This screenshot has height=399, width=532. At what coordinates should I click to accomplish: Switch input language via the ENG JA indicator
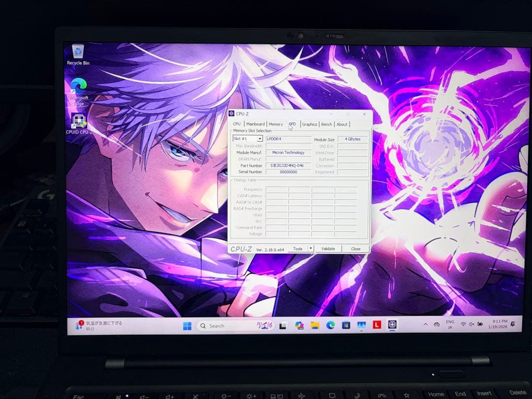[x=450, y=325]
